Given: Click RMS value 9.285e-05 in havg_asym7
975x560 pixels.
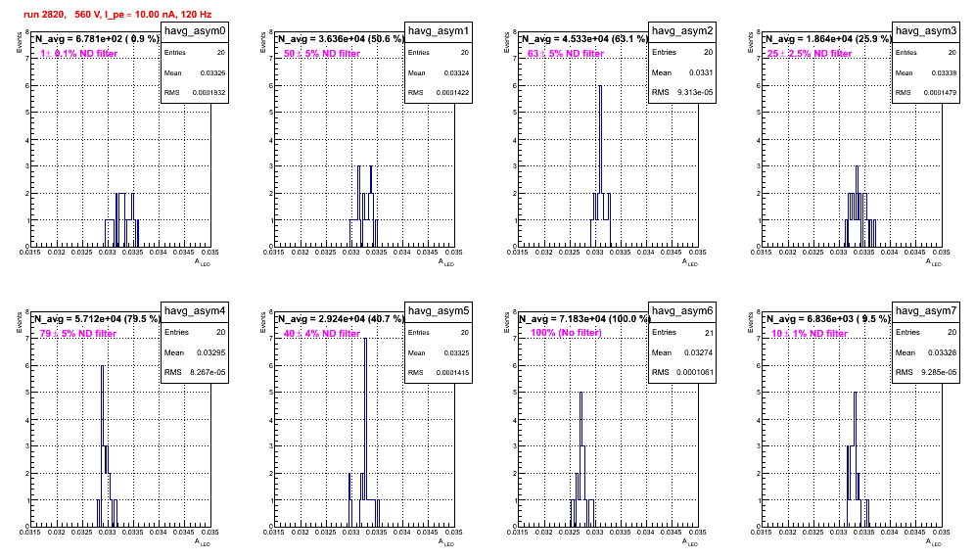Looking at the screenshot, I should tap(939, 372).
